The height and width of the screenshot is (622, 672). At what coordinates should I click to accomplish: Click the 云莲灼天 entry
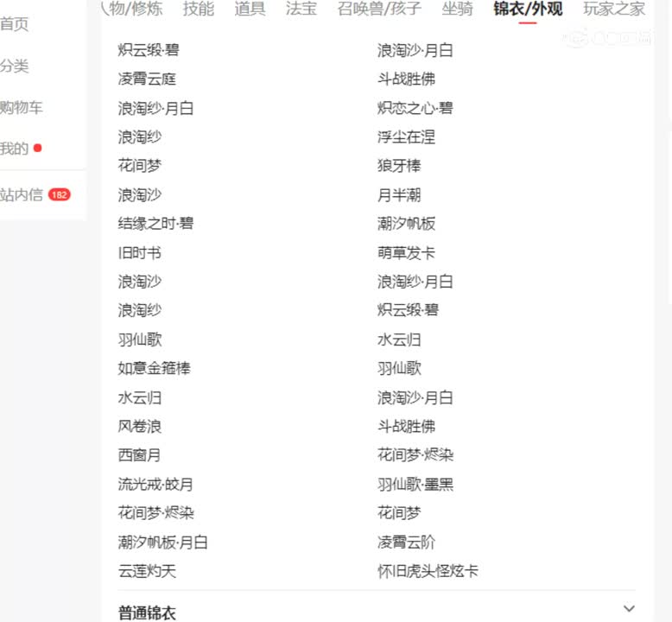147,571
